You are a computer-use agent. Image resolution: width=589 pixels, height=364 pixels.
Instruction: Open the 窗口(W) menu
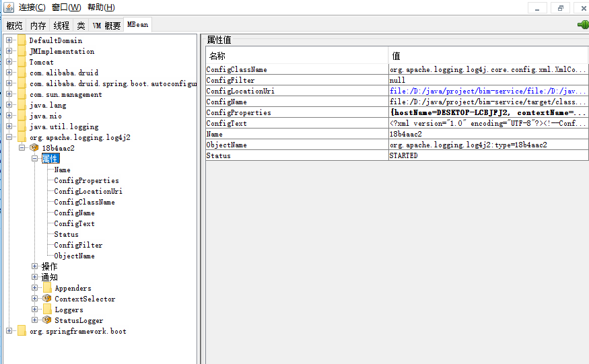(66, 7)
